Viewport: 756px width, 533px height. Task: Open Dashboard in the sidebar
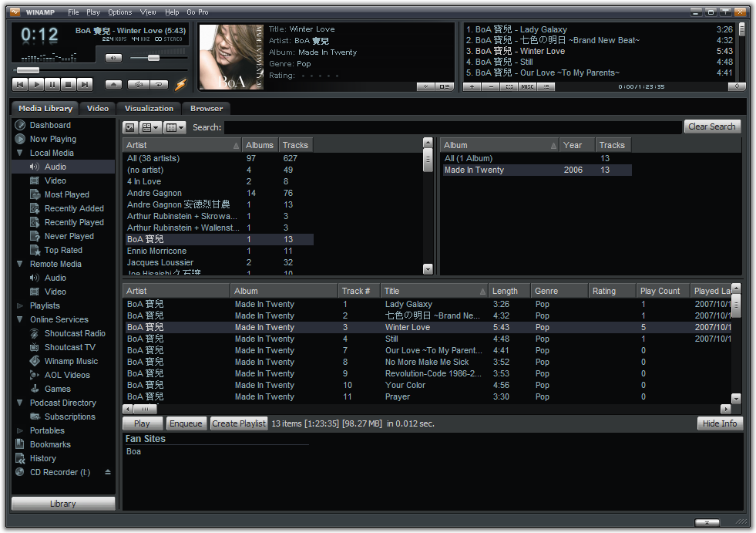click(50, 125)
